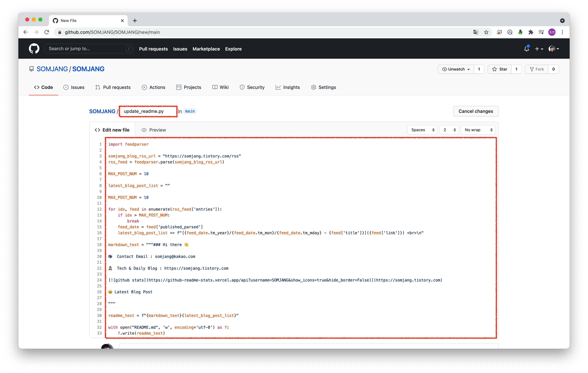This screenshot has width=588, height=373.
Task: Expand the plus create-new menu
Action: 539,49
